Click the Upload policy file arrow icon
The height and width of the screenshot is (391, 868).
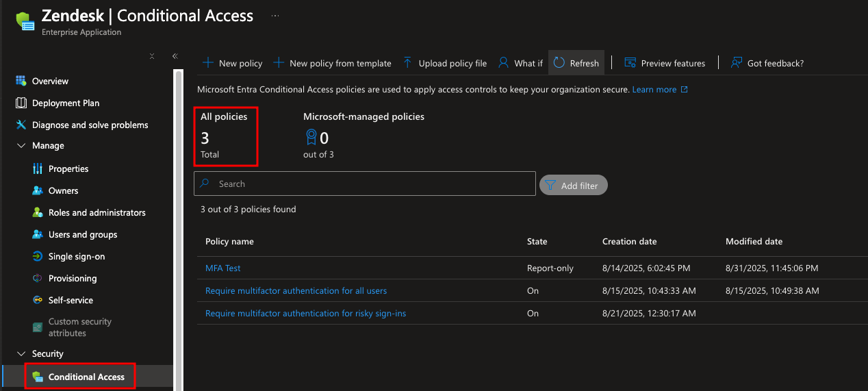407,63
